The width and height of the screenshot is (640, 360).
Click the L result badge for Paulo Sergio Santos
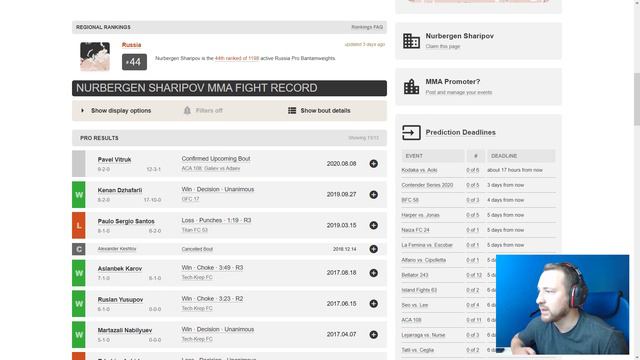[x=79, y=225]
